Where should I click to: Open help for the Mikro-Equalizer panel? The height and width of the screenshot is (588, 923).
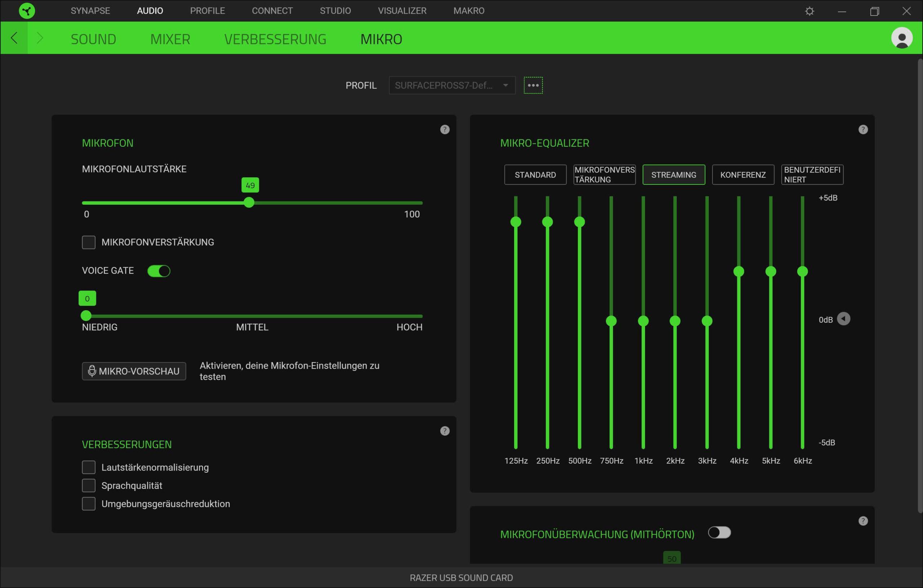pos(863,129)
